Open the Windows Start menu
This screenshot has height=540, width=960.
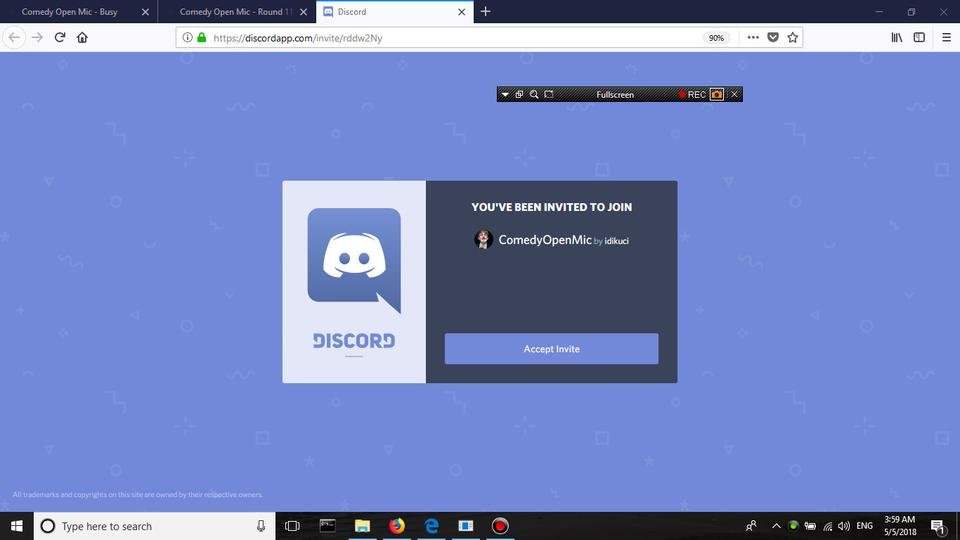17,526
